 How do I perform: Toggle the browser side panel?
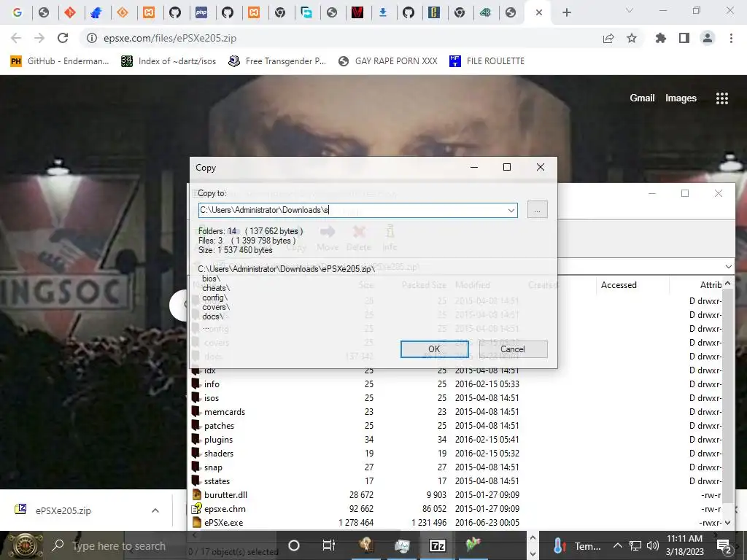pyautogui.click(x=684, y=38)
